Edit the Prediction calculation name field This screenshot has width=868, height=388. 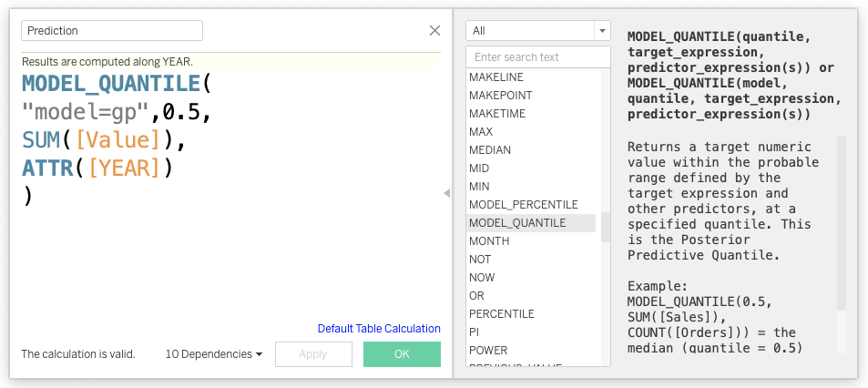point(112,31)
